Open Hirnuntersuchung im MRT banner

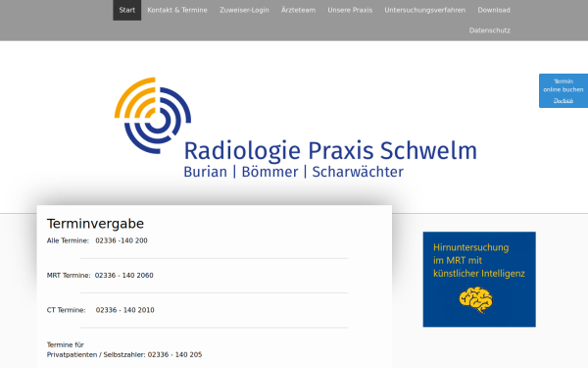(479, 280)
